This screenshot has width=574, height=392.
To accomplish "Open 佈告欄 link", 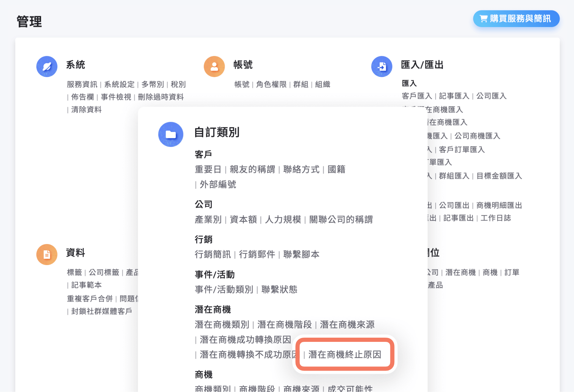I will click(83, 97).
